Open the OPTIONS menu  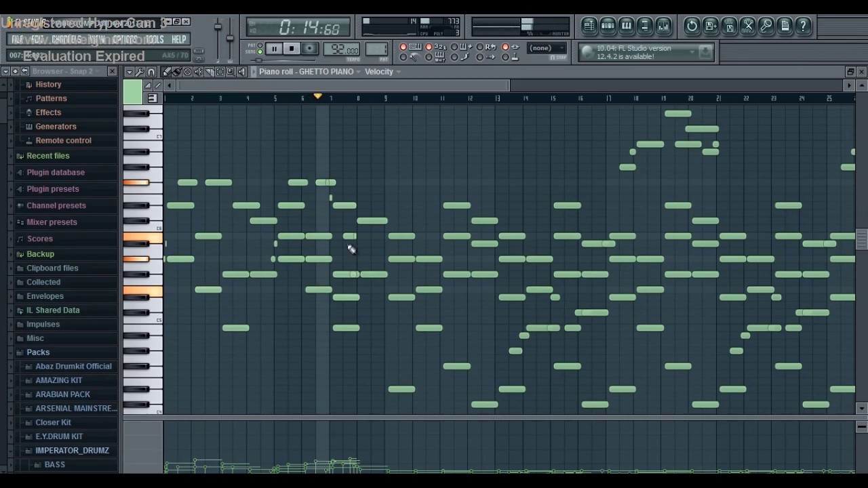click(x=125, y=39)
